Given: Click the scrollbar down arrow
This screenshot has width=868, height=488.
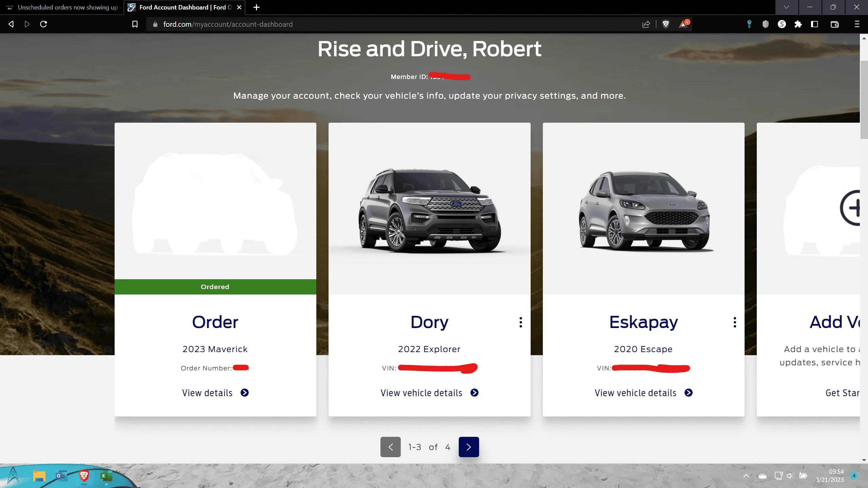Looking at the screenshot, I should coord(864,460).
